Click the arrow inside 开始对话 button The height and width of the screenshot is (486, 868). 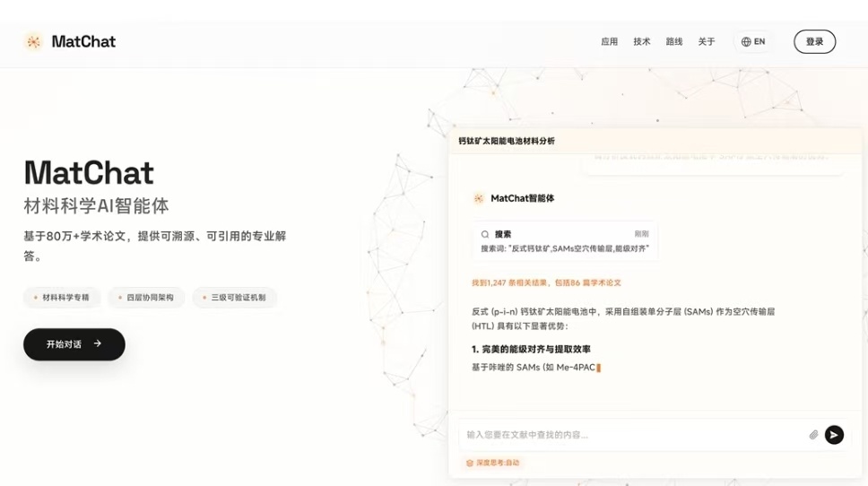[x=98, y=344]
